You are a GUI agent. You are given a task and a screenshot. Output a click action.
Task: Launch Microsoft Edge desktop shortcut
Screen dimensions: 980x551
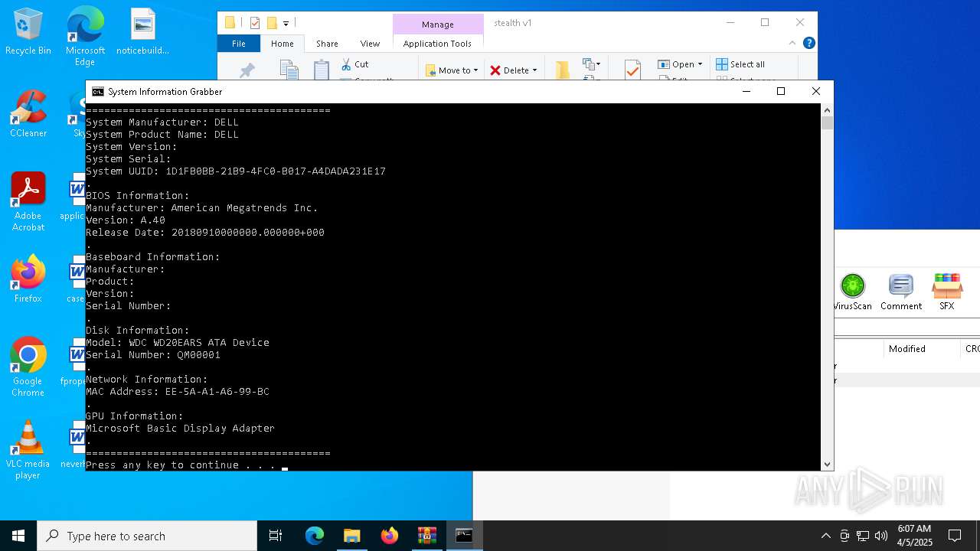click(85, 36)
